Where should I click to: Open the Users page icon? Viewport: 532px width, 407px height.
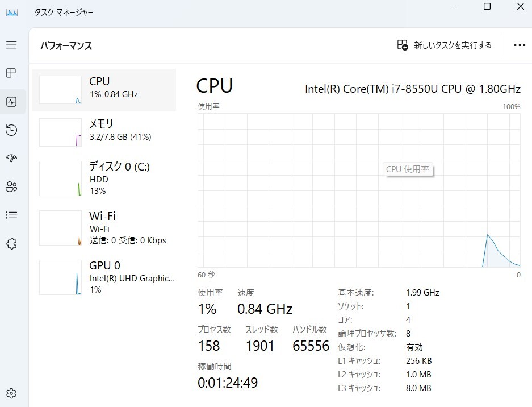(x=11, y=186)
